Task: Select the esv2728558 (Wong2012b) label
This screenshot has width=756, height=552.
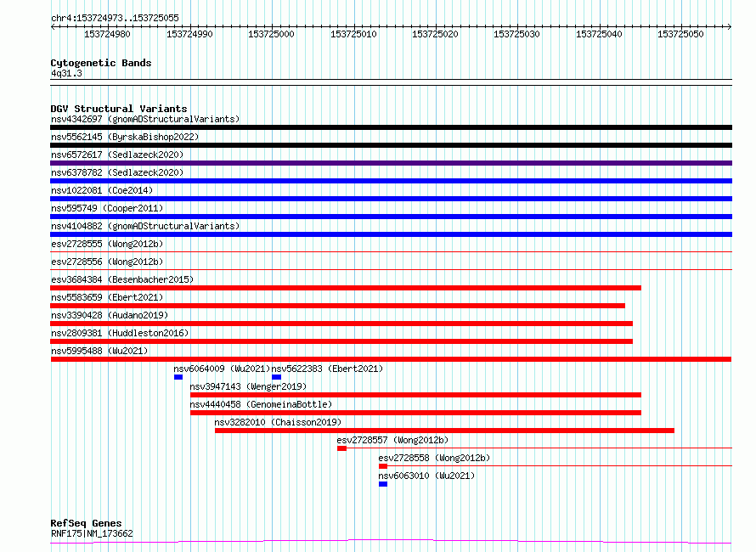Action: pos(434,458)
